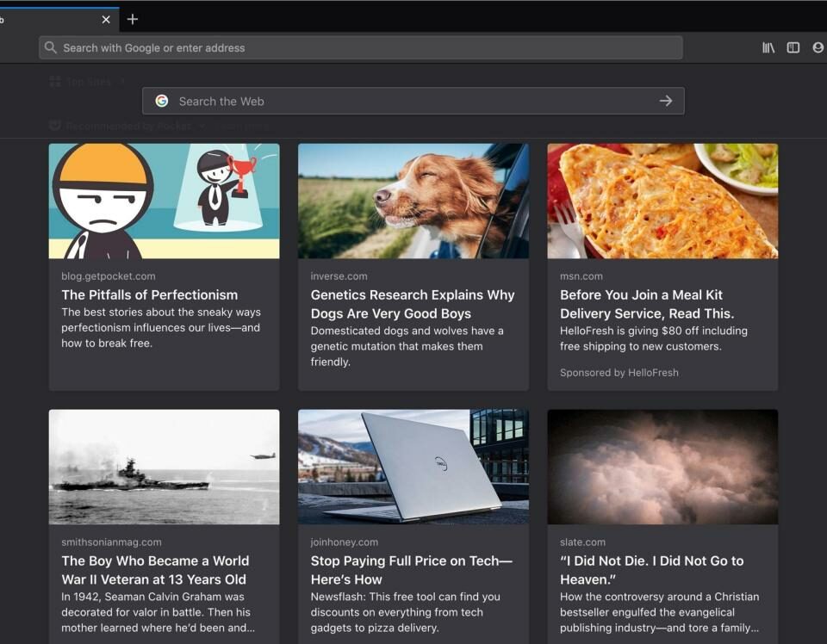The height and width of the screenshot is (644, 827).
Task: Open the Dell laptop image
Action: click(413, 467)
